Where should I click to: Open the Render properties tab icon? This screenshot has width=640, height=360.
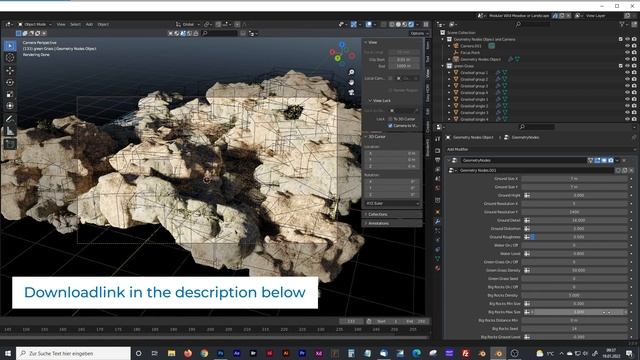coord(438,151)
